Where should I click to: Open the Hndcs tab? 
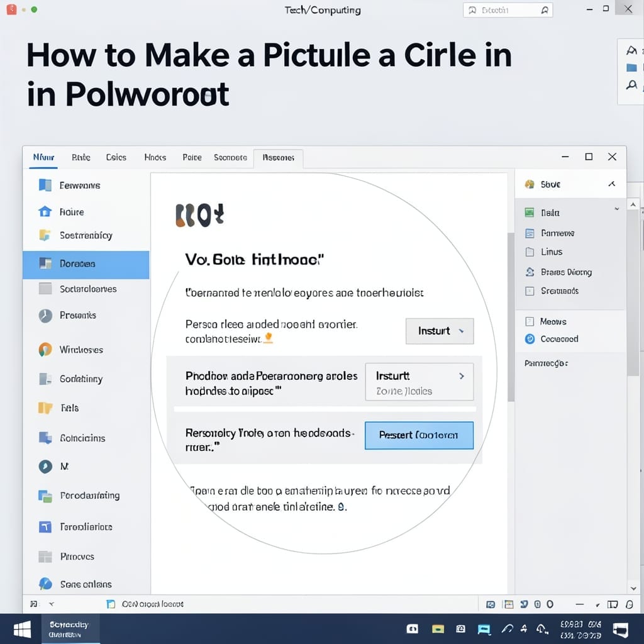click(x=155, y=157)
